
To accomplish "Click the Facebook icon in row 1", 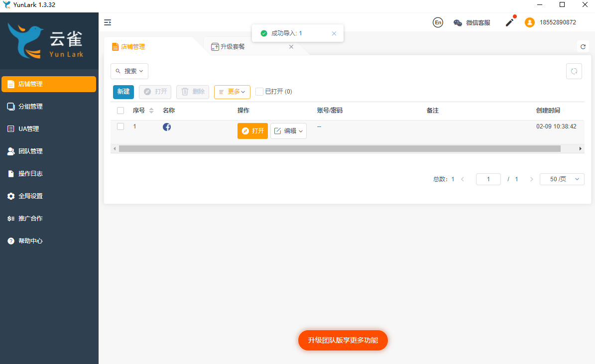I will pos(167,127).
